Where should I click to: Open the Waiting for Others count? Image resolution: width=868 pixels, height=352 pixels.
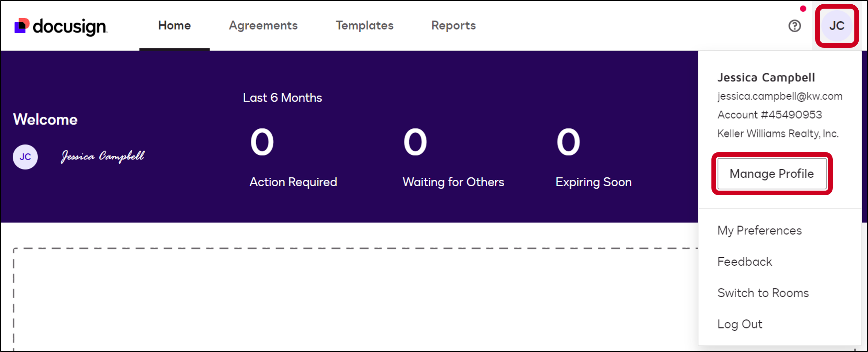(x=415, y=143)
